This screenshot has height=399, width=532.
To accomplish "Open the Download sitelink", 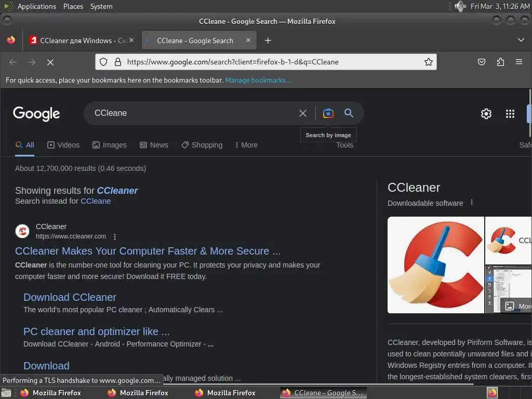I will (46, 366).
